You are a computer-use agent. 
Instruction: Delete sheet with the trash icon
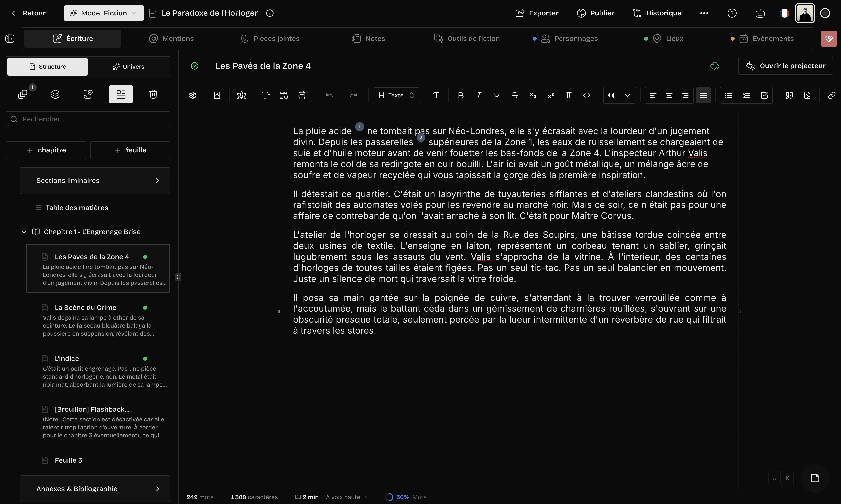coord(153,94)
